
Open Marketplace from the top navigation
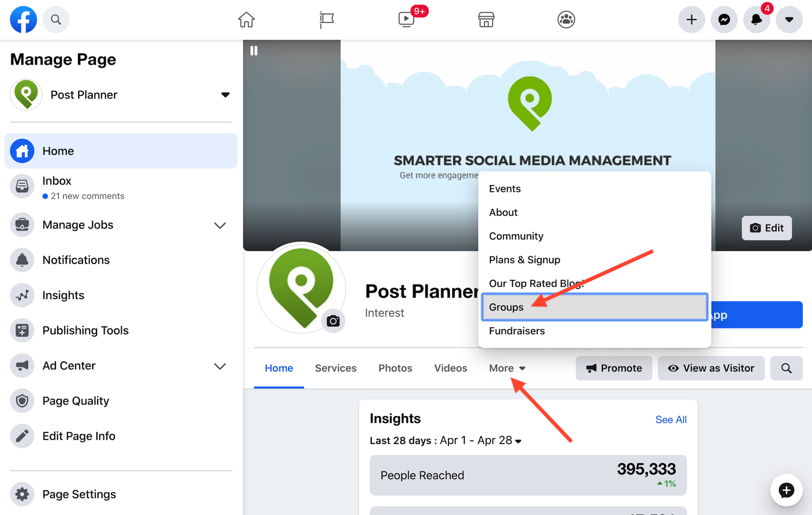click(x=486, y=19)
